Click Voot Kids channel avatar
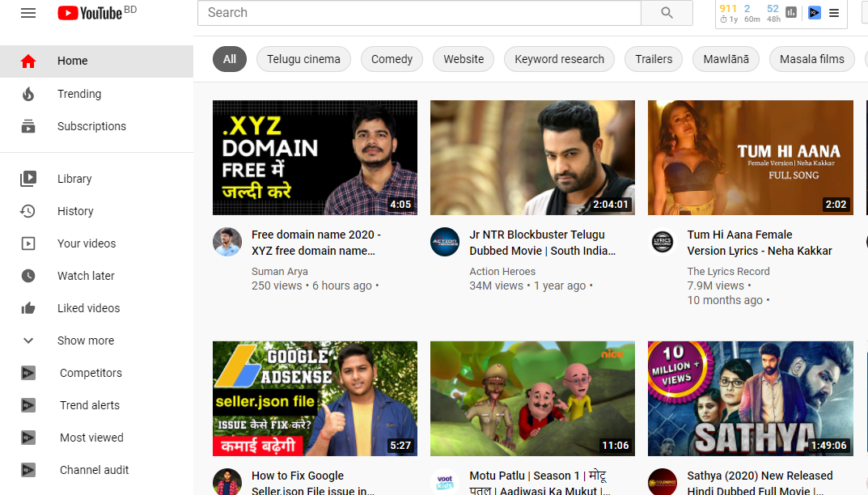The height and width of the screenshot is (495, 868). coord(445,482)
